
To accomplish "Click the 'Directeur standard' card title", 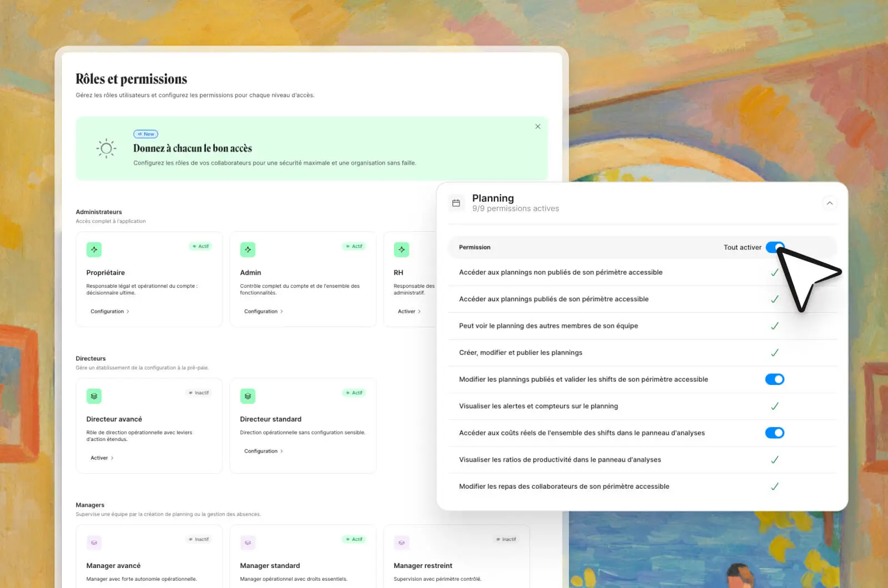I will [271, 419].
